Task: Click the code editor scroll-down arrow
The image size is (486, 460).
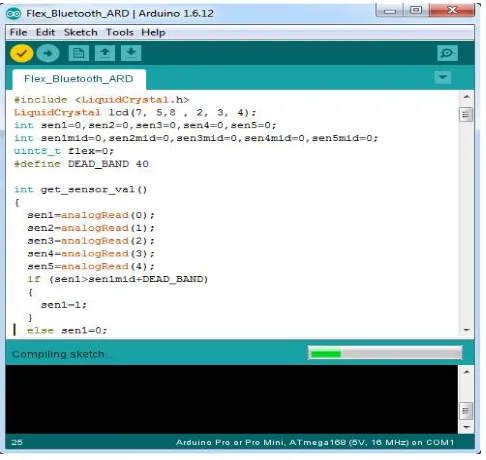Action: 467,330
